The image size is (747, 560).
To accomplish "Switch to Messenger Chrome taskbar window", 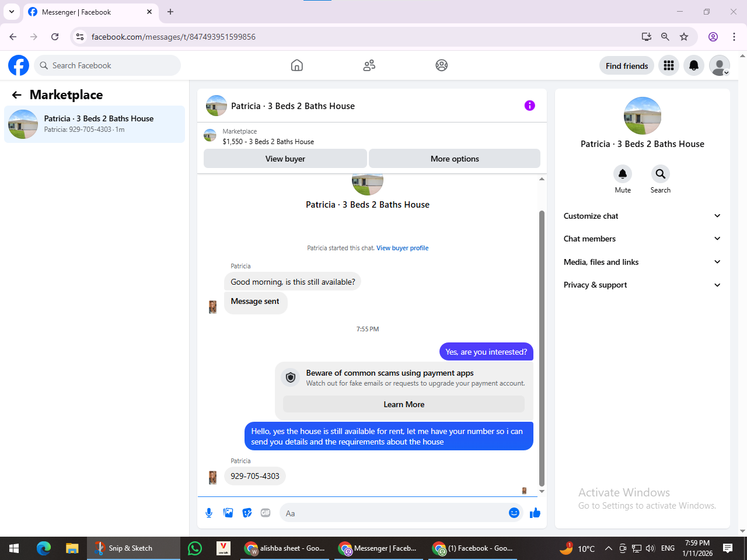I will tap(379, 548).
